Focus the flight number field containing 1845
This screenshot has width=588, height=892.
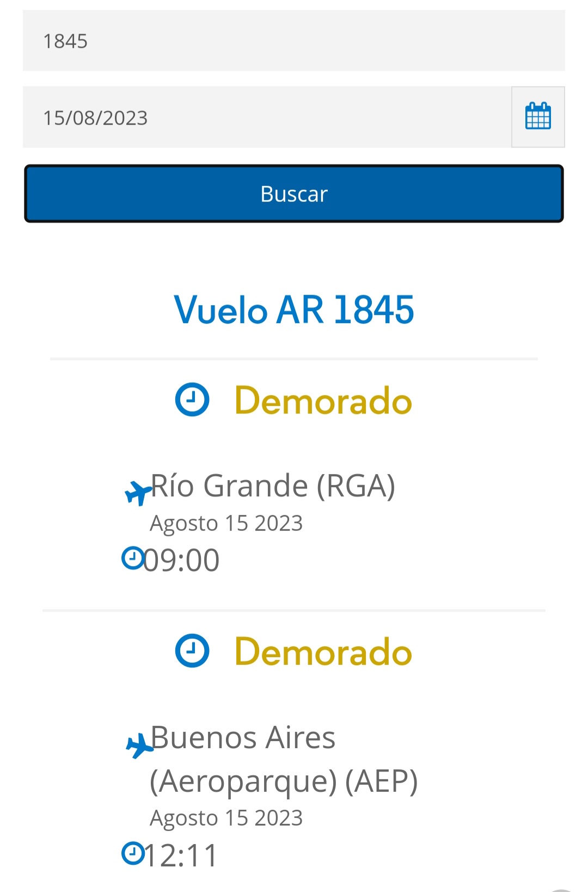[294, 41]
